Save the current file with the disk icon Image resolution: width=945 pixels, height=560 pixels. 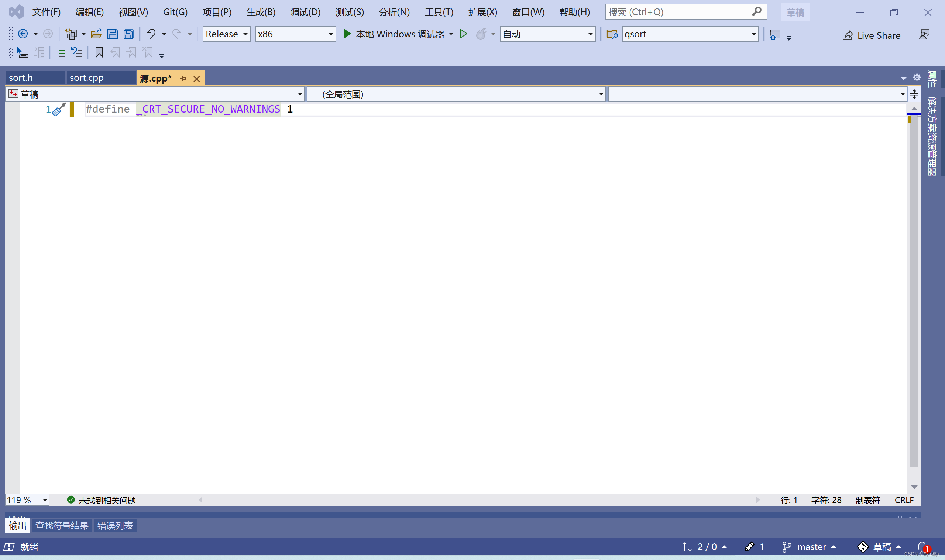(x=113, y=34)
